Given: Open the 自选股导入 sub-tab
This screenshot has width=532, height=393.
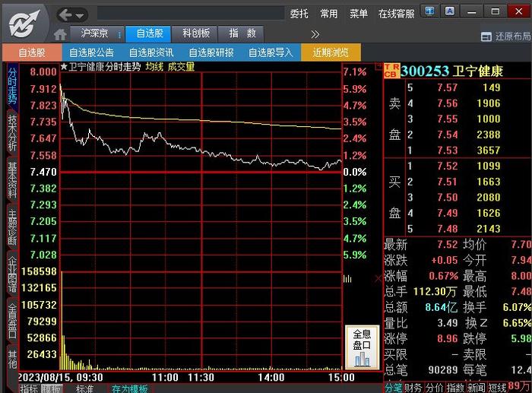Looking at the screenshot, I should coord(271,52).
